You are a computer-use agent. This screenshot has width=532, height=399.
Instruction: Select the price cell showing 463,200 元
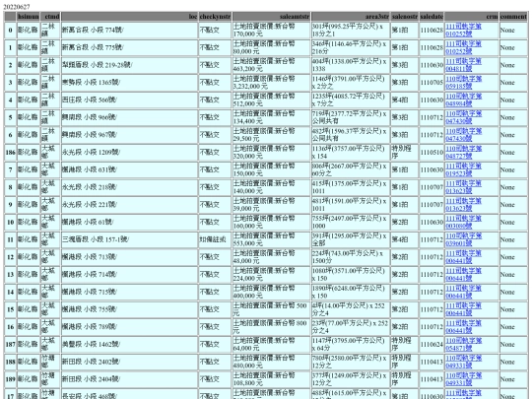(272, 65)
